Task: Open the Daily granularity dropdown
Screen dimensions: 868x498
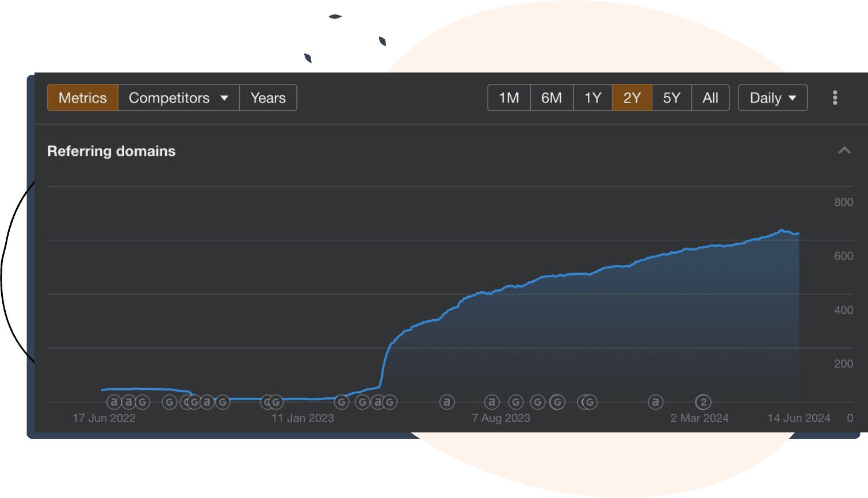Action: [773, 98]
